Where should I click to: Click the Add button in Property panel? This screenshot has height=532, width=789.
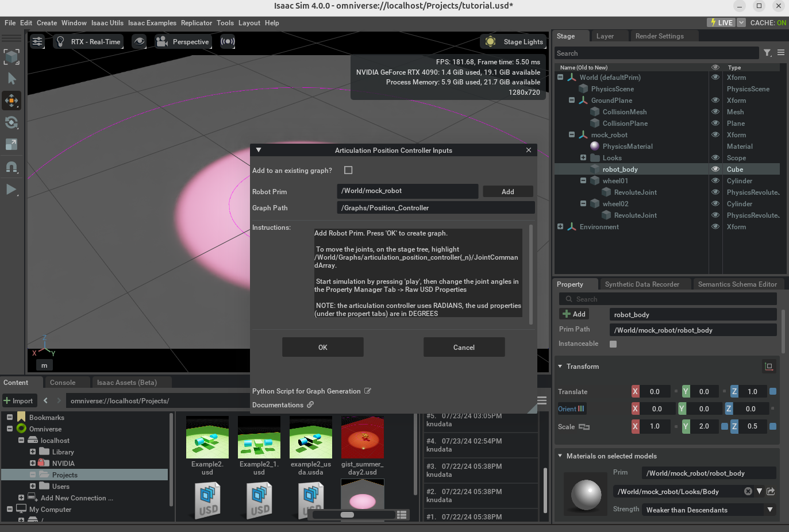(574, 314)
